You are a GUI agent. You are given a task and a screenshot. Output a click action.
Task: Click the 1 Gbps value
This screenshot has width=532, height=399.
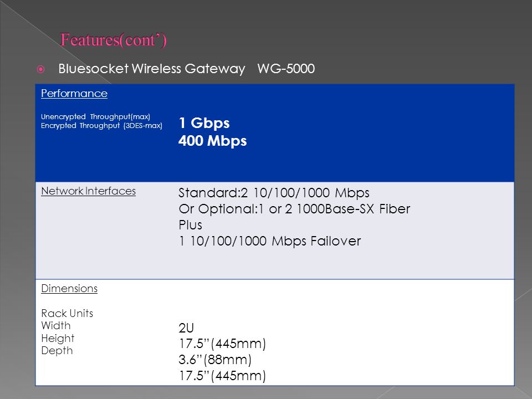click(204, 123)
